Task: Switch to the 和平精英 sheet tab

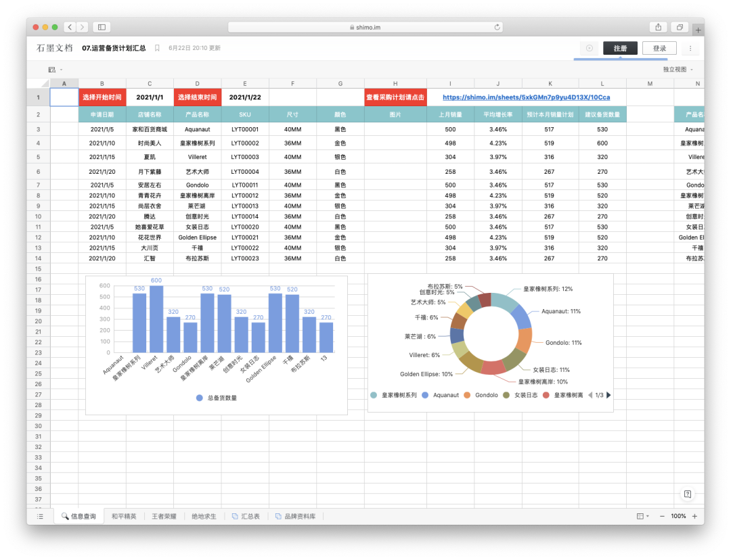Action: [124, 516]
